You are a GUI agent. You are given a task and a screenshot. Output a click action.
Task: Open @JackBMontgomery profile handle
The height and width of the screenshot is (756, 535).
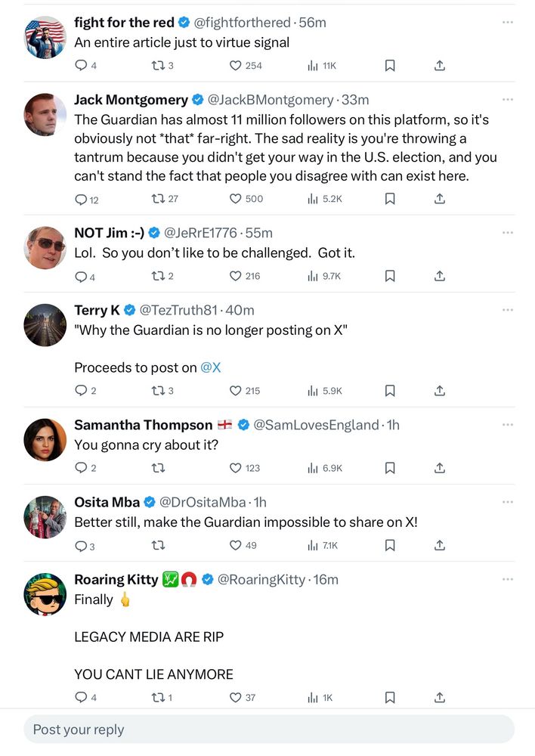270,100
